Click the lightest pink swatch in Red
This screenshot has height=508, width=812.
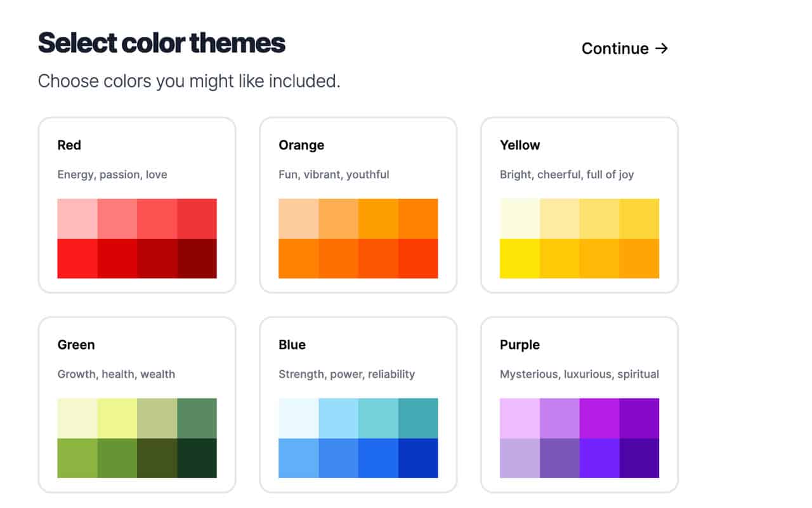pyautogui.click(x=77, y=218)
